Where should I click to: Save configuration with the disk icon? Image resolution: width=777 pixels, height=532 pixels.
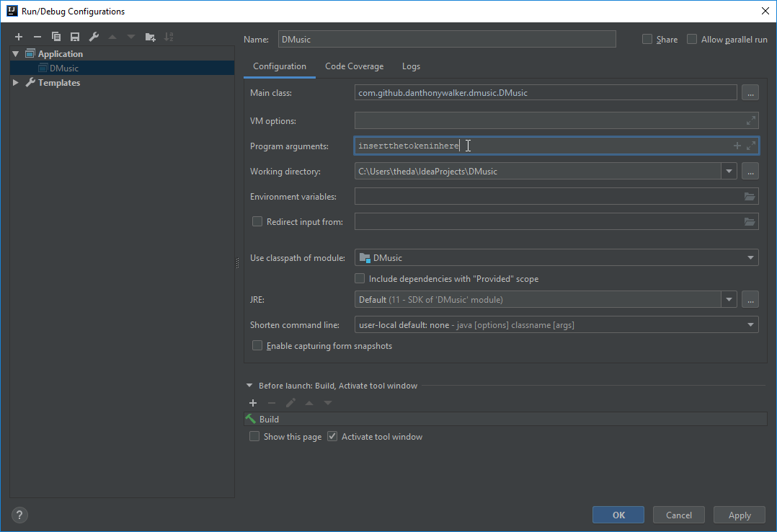75,37
